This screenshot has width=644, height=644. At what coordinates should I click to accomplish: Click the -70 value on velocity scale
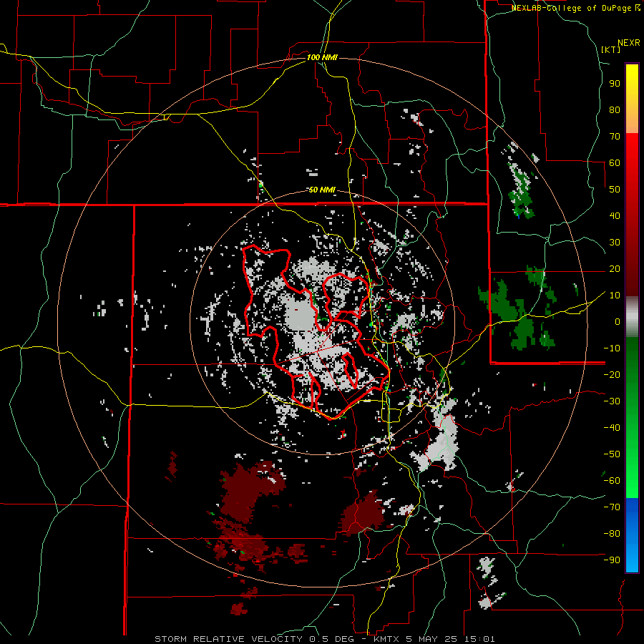(612, 507)
